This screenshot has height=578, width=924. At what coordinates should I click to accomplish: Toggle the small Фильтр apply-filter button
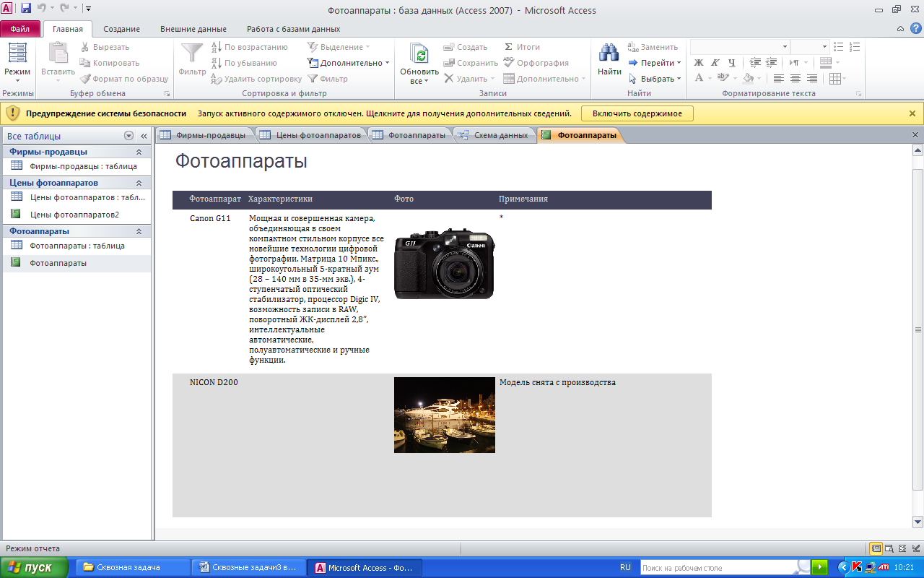click(328, 79)
